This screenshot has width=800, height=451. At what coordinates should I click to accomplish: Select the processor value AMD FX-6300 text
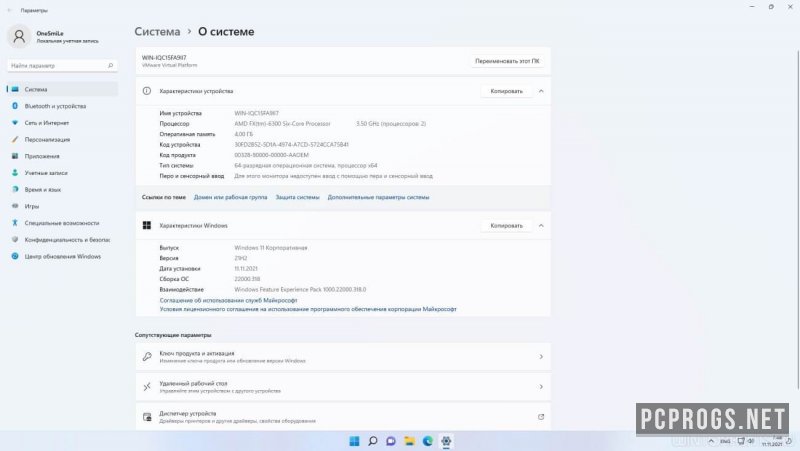282,123
